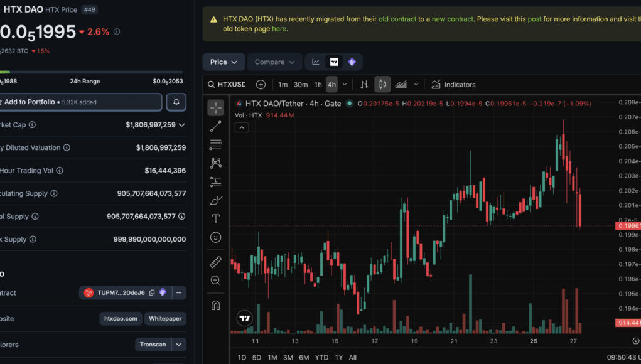This screenshot has width=641, height=364.
Task: Set the chart range to 6M
Action: pos(304,358)
